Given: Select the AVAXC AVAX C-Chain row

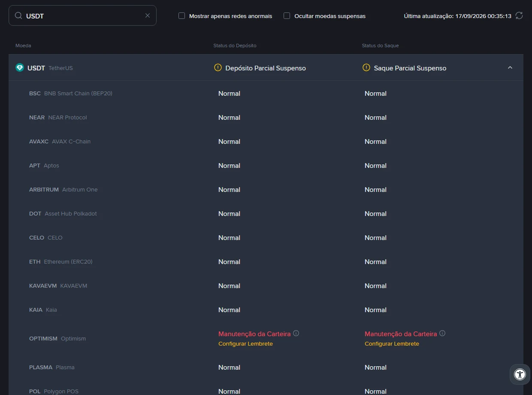Looking at the screenshot, I should 266,142.
